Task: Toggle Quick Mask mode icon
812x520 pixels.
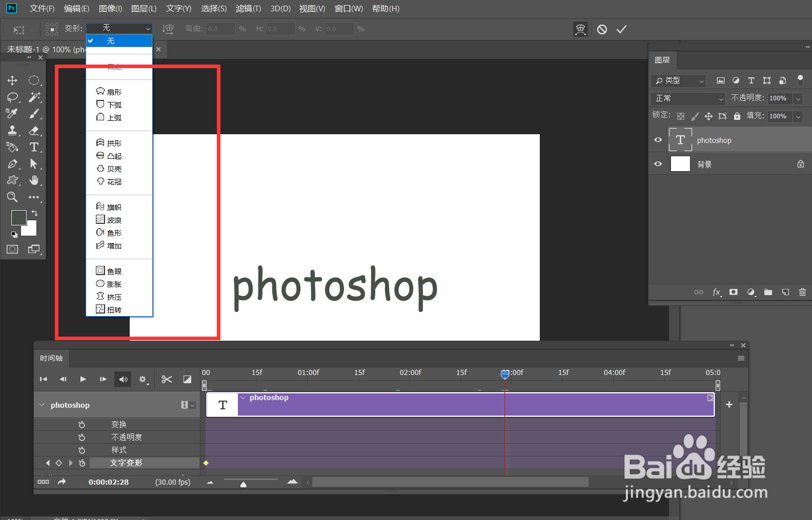Action: tap(12, 249)
